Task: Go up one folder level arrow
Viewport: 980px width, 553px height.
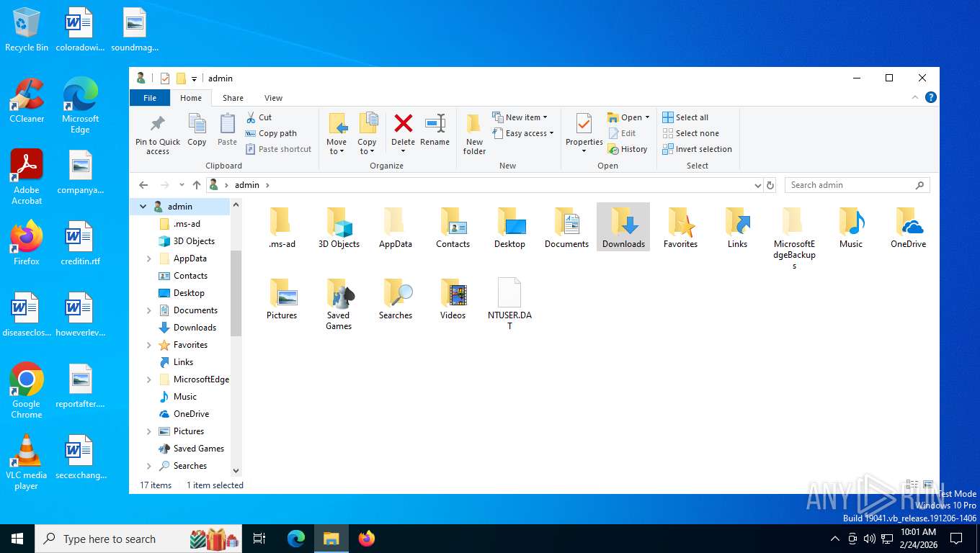Action: click(x=197, y=185)
